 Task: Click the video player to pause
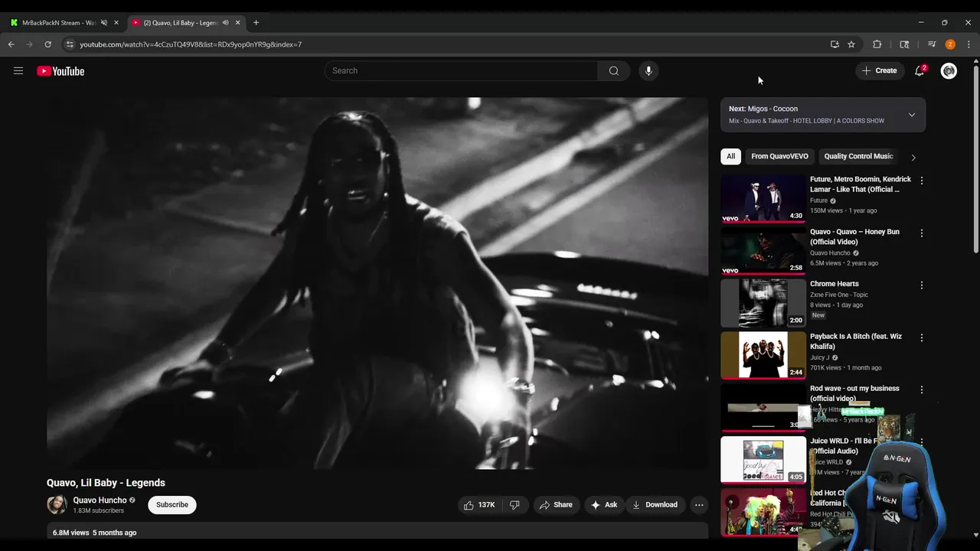coord(377,283)
